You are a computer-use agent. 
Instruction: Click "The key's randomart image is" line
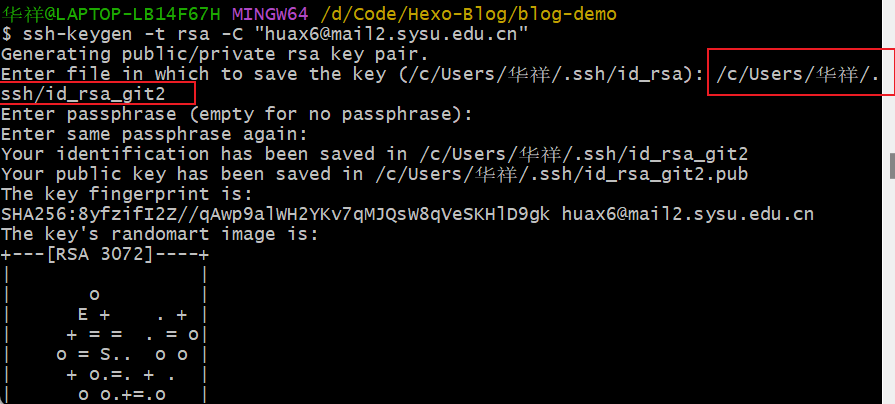click(159, 234)
